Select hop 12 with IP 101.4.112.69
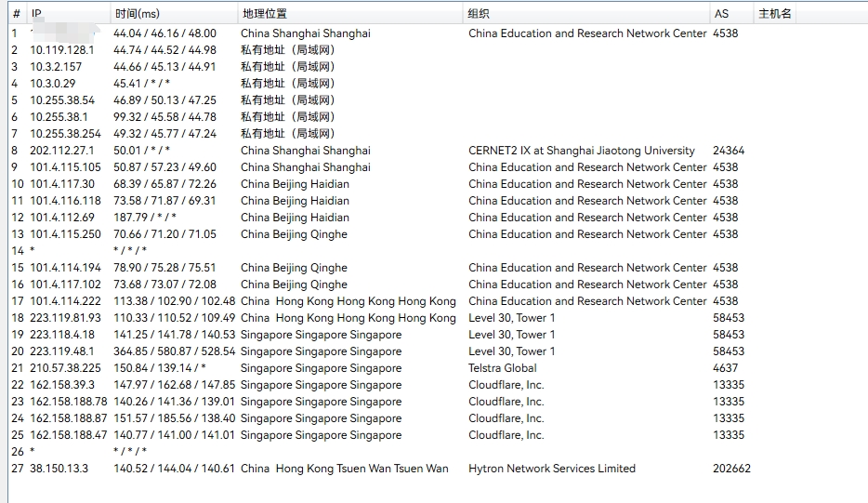The height and width of the screenshot is (503, 868). point(62,218)
